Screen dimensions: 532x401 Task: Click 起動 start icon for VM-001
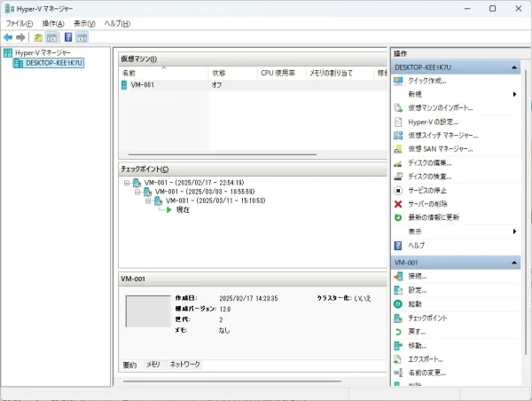[x=398, y=304]
